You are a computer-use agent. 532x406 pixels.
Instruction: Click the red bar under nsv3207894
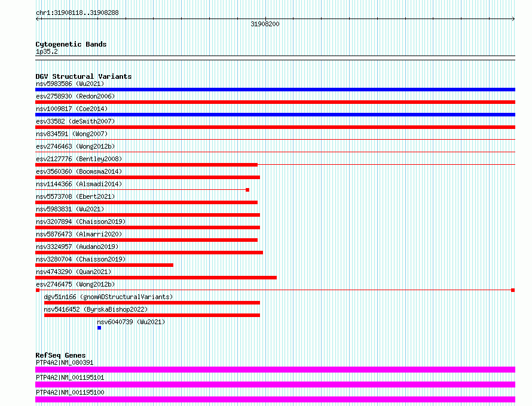coord(148,227)
